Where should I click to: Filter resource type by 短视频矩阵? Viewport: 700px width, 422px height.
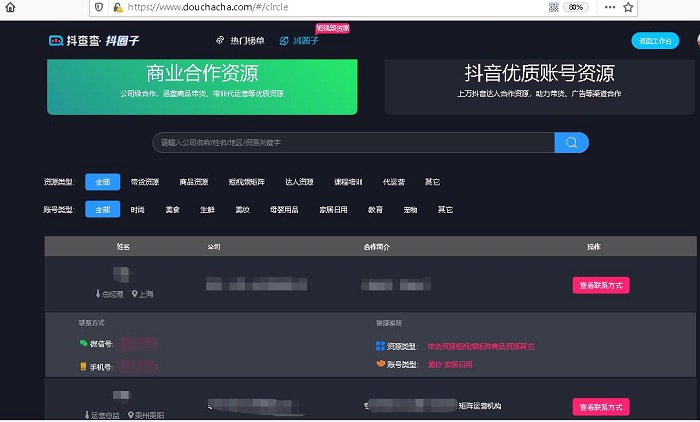tap(246, 182)
